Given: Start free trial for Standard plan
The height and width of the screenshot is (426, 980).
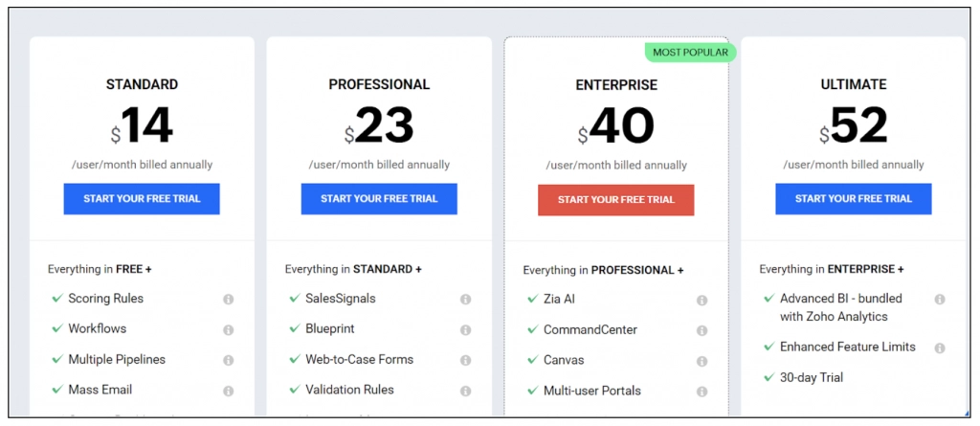Looking at the screenshot, I should point(142,199).
